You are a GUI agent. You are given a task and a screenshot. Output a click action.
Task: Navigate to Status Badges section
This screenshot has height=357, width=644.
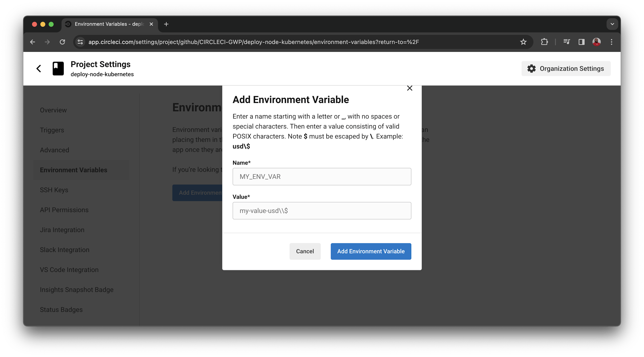[x=61, y=309]
